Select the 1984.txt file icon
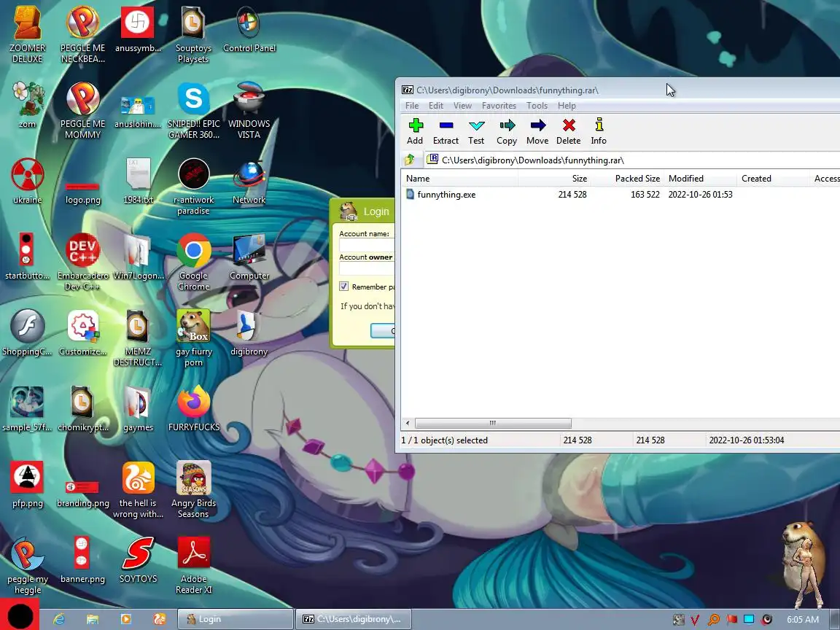This screenshot has height=630, width=840. pos(138,181)
